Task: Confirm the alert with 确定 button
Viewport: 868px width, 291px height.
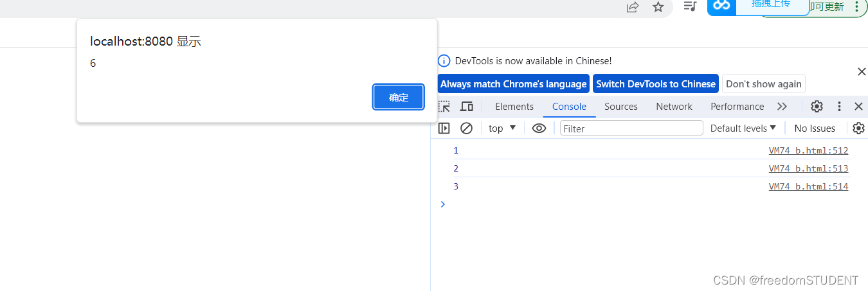Action: 399,98
